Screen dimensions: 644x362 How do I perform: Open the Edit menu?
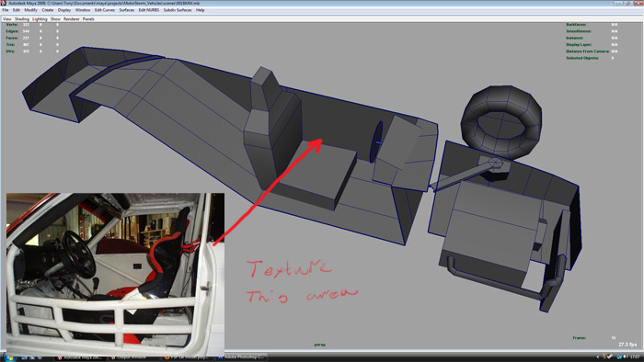[x=16, y=10]
